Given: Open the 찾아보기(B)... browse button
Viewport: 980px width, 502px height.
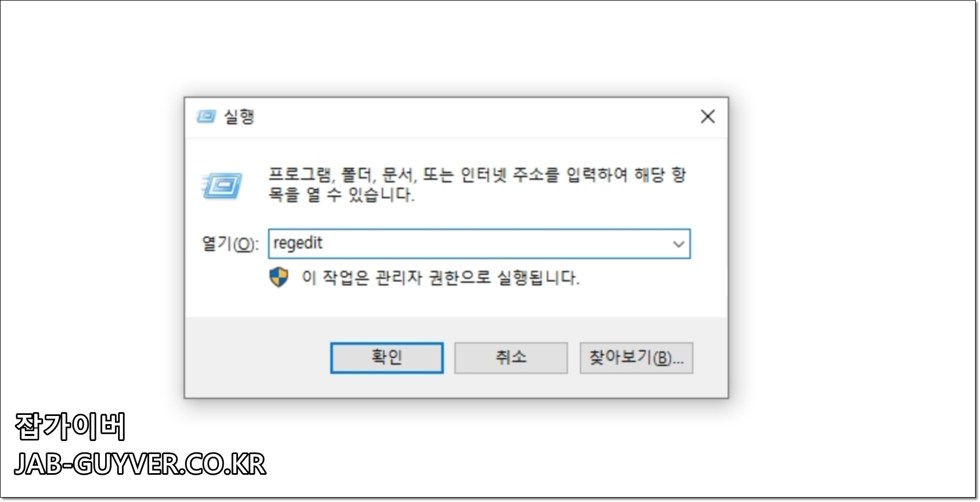Looking at the screenshot, I should (636, 358).
